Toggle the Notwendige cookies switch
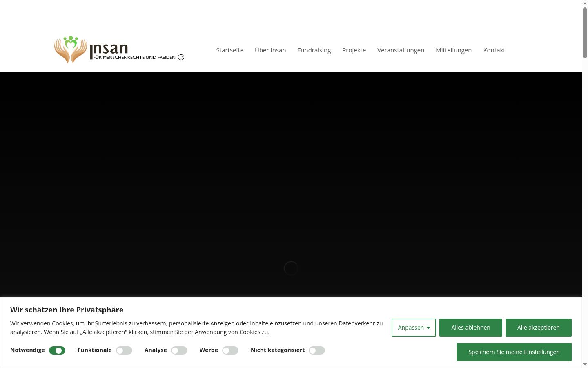The height and width of the screenshot is (368, 588). click(x=57, y=350)
